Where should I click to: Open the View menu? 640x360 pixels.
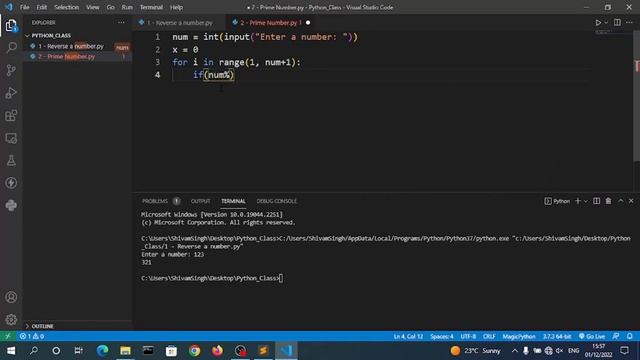[93, 7]
